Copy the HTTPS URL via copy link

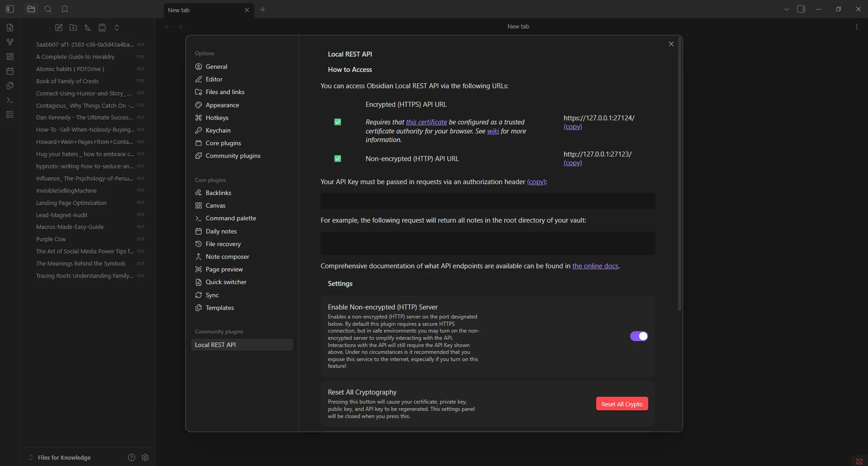pos(573,127)
